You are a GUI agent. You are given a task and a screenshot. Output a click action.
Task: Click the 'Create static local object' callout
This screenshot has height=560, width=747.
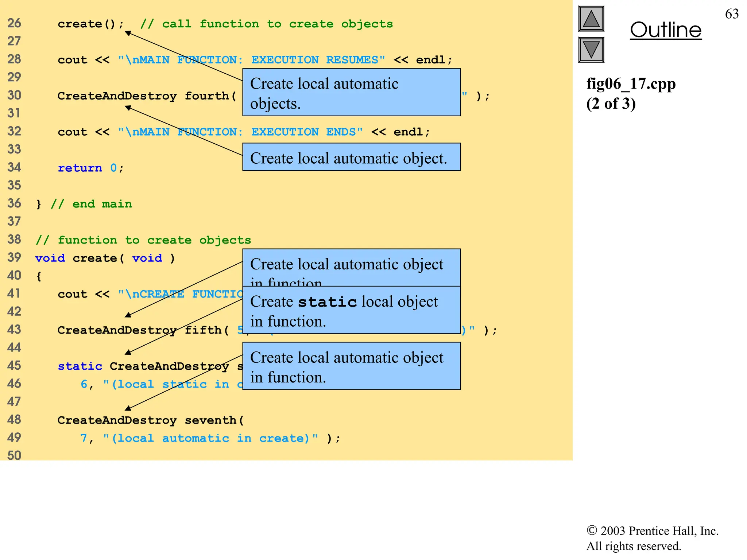tap(351, 310)
